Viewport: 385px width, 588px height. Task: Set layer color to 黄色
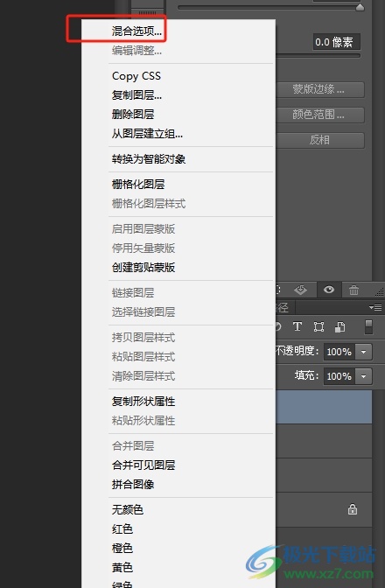coord(122,567)
